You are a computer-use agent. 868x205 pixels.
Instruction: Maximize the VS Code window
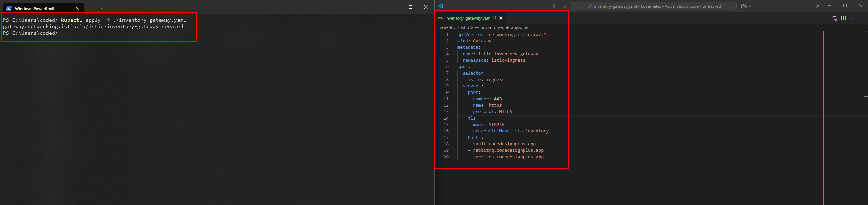845,6
